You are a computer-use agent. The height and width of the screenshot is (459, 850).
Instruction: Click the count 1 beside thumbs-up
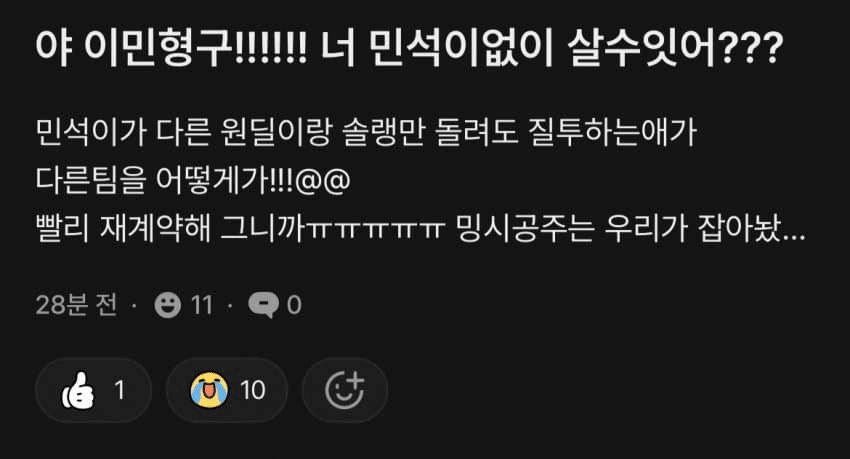[120, 390]
